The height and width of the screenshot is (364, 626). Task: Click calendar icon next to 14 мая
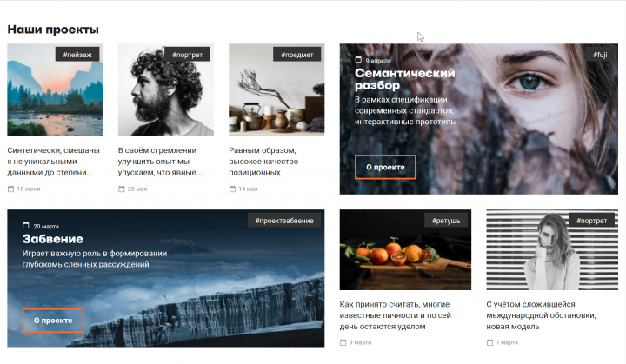tap(232, 189)
